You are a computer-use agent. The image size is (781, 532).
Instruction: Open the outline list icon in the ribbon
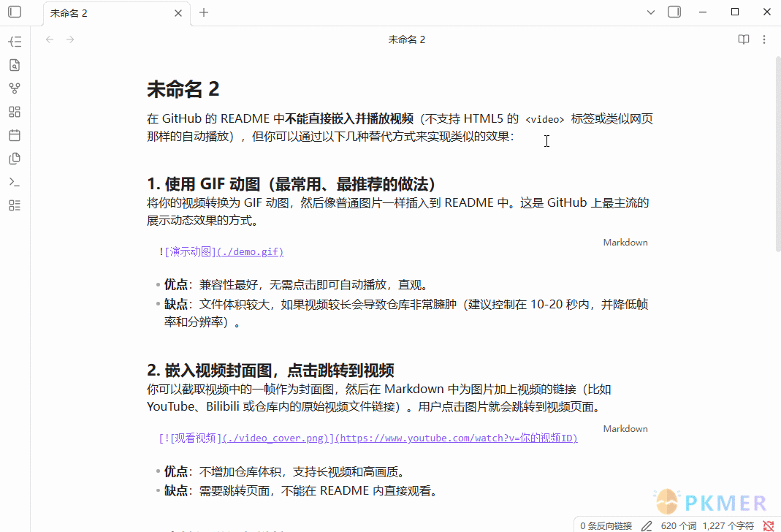click(15, 42)
